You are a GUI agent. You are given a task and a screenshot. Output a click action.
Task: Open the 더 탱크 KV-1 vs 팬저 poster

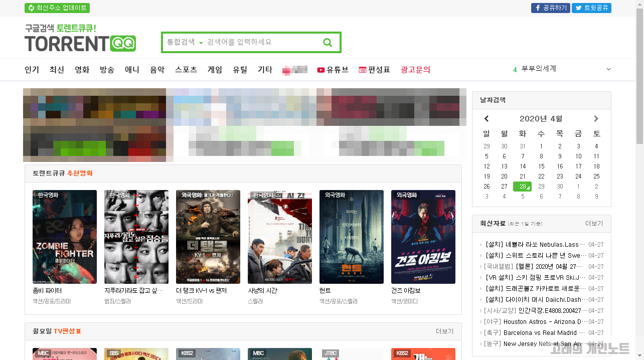[208, 237]
